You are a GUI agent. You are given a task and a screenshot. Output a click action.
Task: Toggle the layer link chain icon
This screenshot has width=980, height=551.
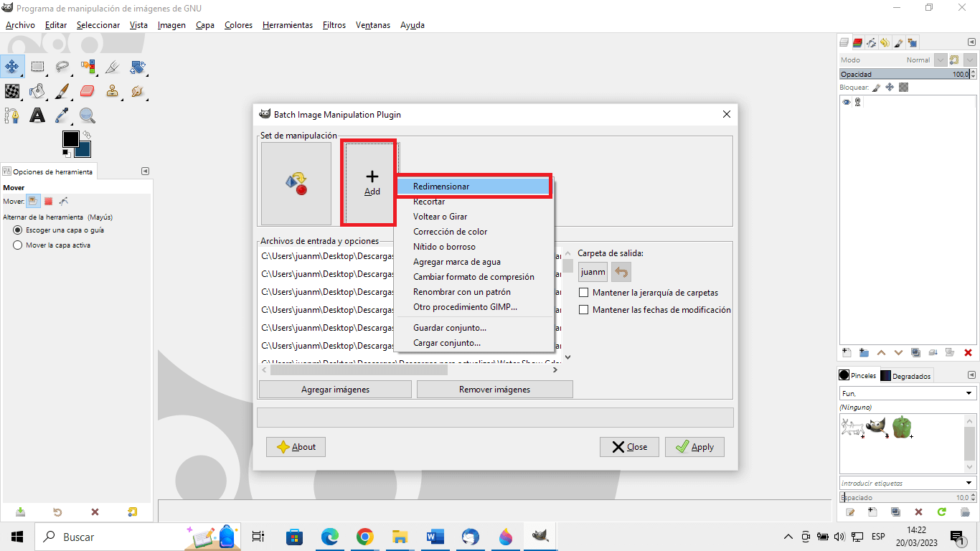click(x=857, y=103)
